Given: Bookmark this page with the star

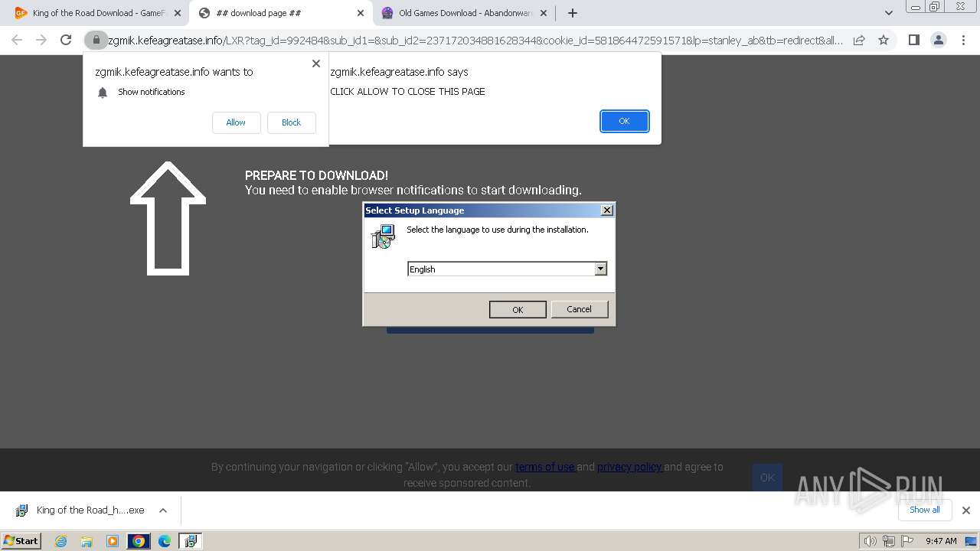Looking at the screenshot, I should click(884, 40).
